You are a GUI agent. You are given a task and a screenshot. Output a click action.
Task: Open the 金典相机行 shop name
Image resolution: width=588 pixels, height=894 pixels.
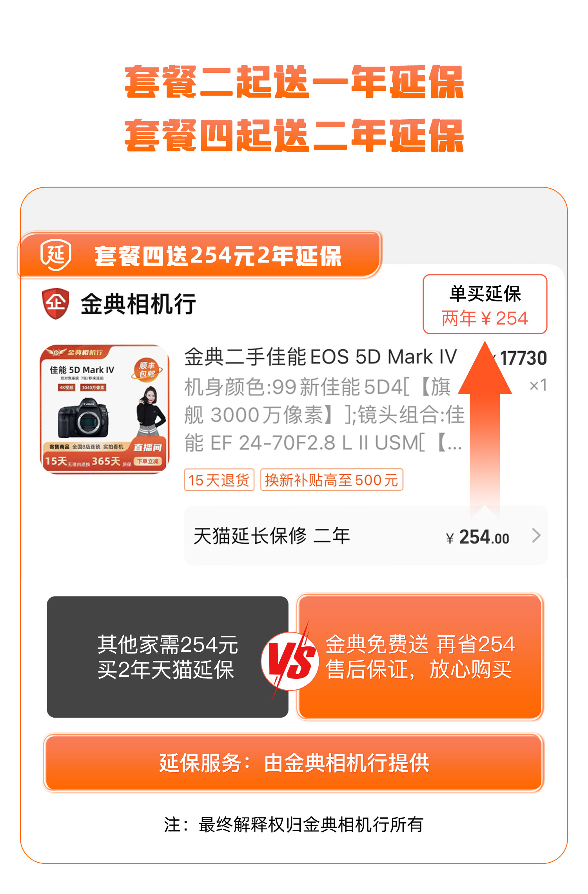click(x=138, y=304)
